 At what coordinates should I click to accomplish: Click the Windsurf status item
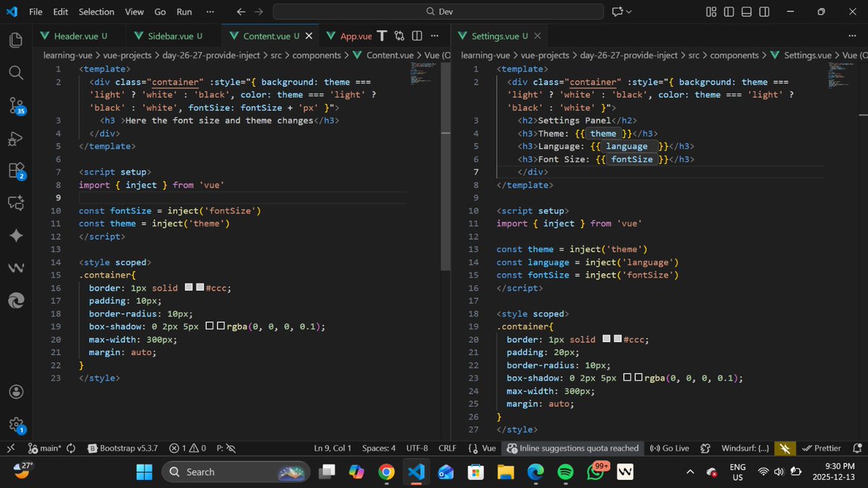(x=745, y=448)
